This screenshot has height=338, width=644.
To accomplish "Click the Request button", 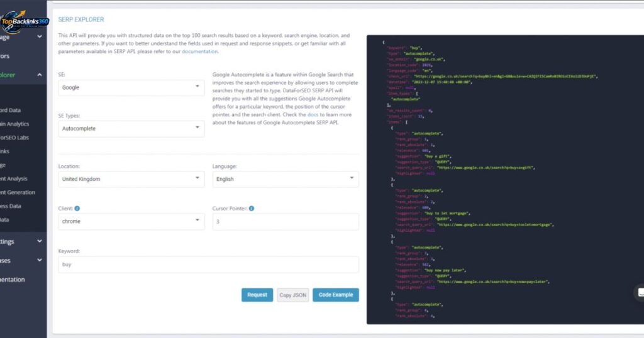I will pyautogui.click(x=257, y=295).
